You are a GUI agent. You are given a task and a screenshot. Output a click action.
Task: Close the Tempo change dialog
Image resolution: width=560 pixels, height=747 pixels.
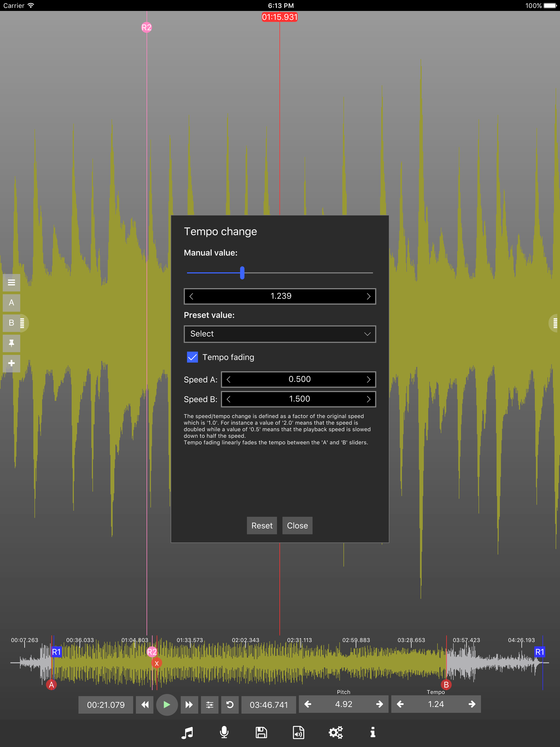click(297, 526)
